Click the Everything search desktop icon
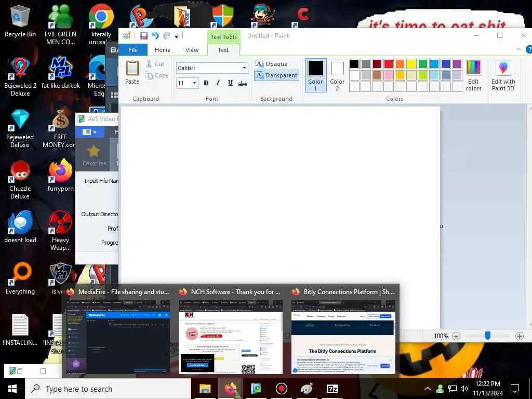The width and height of the screenshot is (532, 399). click(x=20, y=278)
